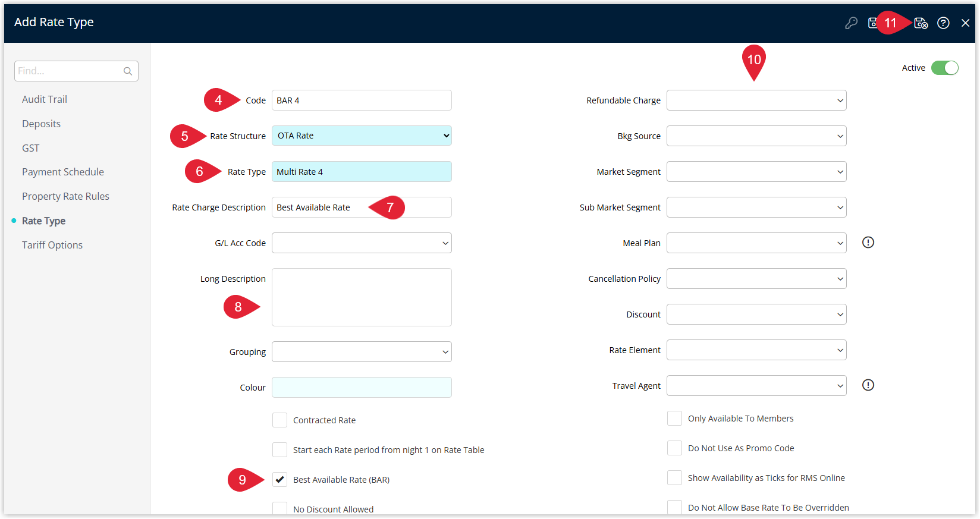The width and height of the screenshot is (980, 519).
Task: Toggle the Active switch
Action: [x=945, y=68]
